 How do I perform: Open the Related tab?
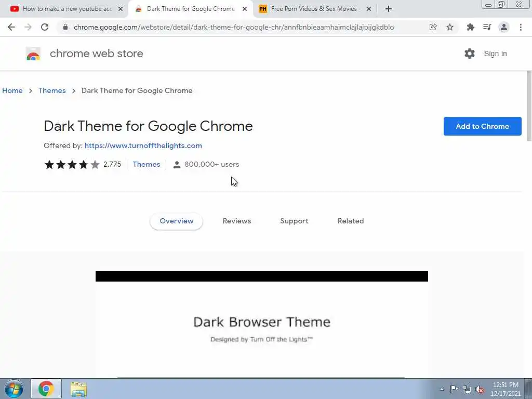(x=351, y=221)
